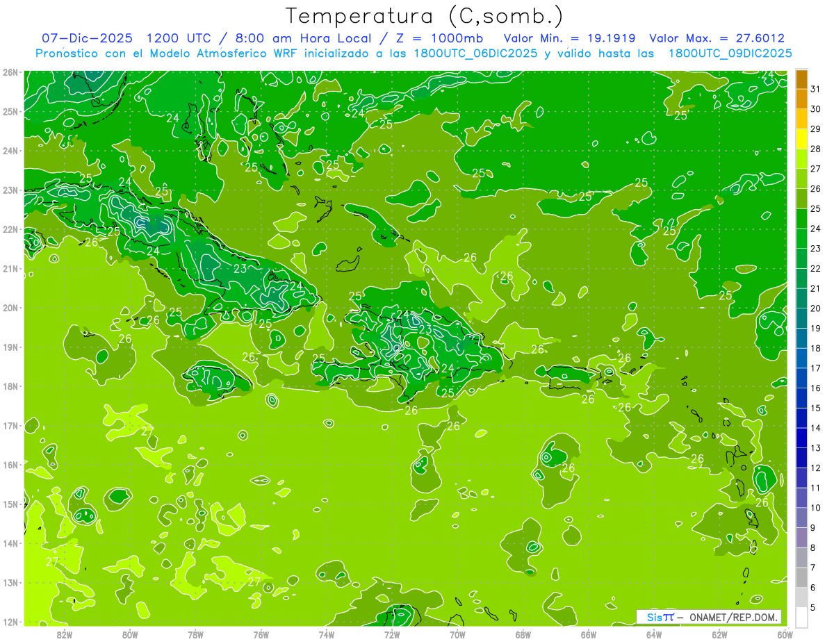Click the purple swatch between 9 and 10

[x=801, y=518]
